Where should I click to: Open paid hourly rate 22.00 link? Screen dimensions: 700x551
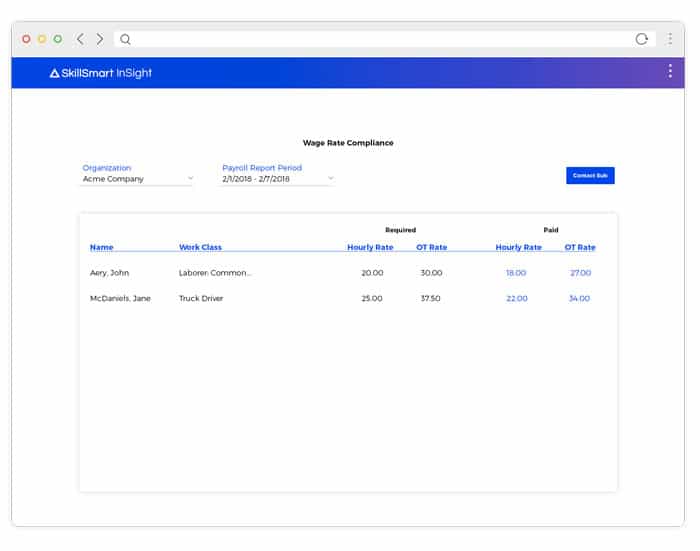pos(517,298)
